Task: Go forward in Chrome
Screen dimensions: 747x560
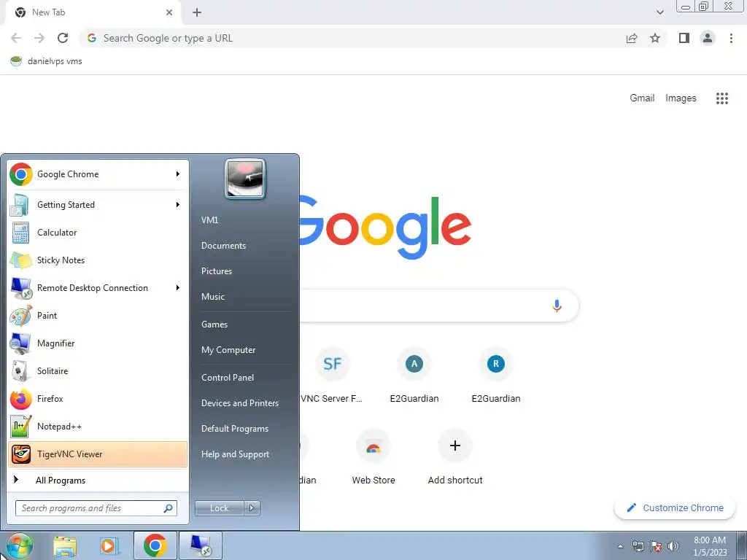Action: pos(39,38)
